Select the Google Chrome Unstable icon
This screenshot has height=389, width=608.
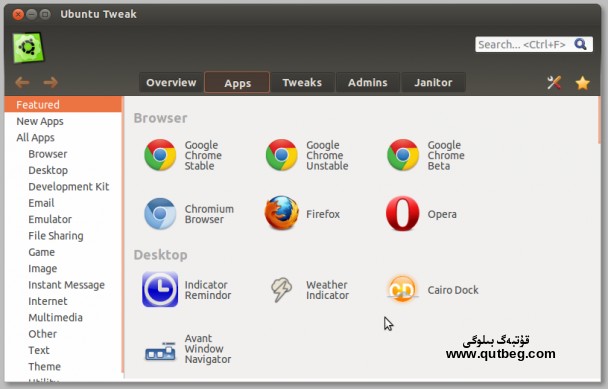pos(282,155)
